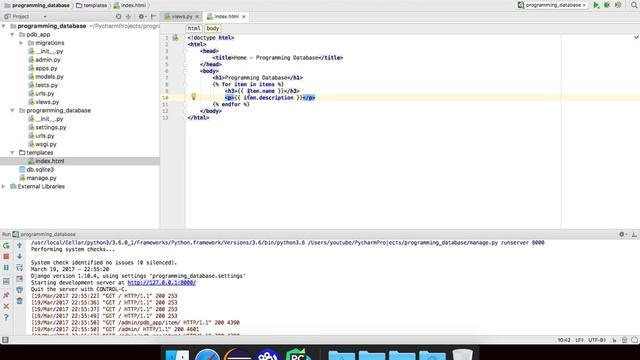Pause output with the pause icon
This screenshot has height=360, width=640.
(x=6, y=268)
